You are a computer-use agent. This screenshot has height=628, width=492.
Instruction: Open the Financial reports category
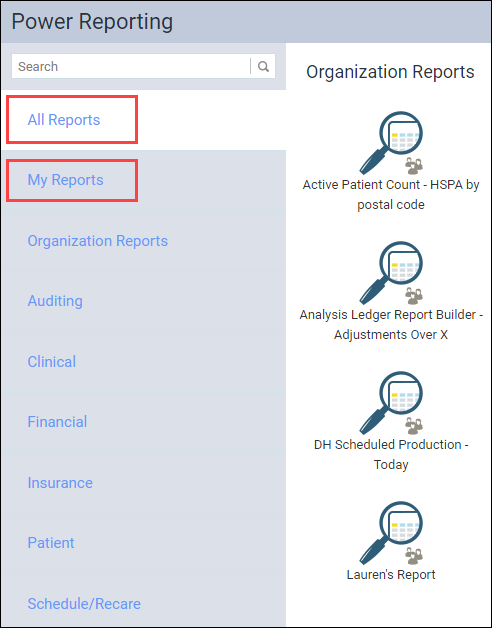57,422
